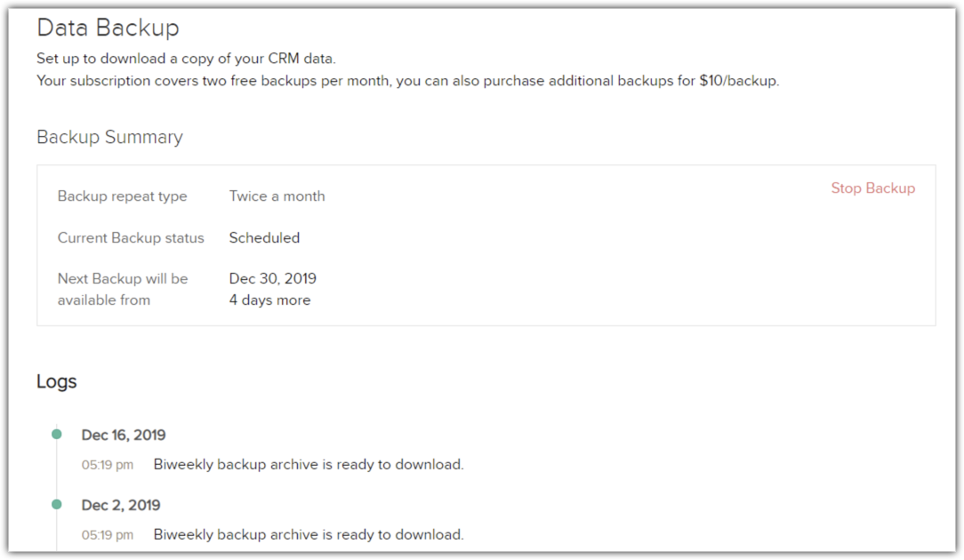Click the Logs section heading
The width and height of the screenshot is (964, 560).
click(x=57, y=381)
